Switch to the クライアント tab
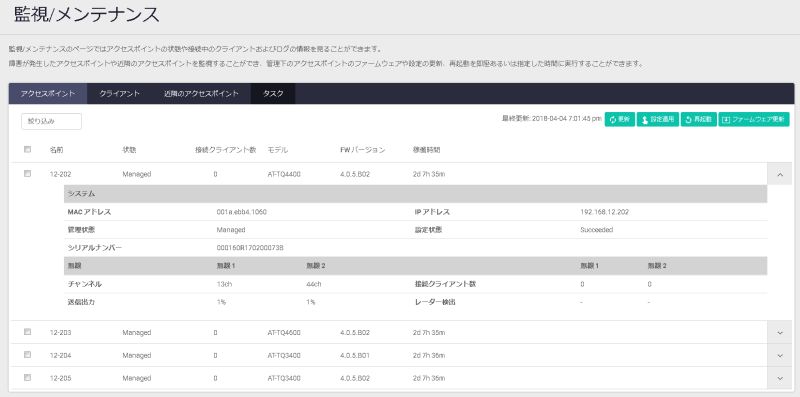800x397 pixels. (x=120, y=94)
